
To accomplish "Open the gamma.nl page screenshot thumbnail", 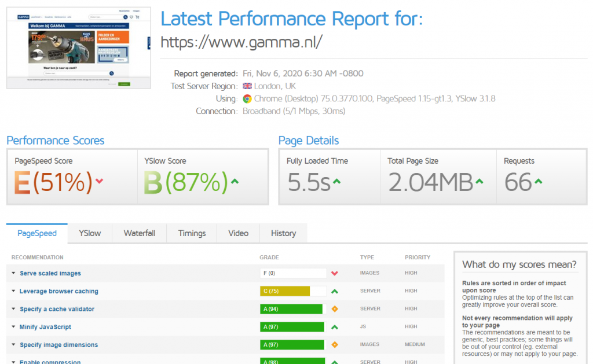I will pyautogui.click(x=79, y=47).
